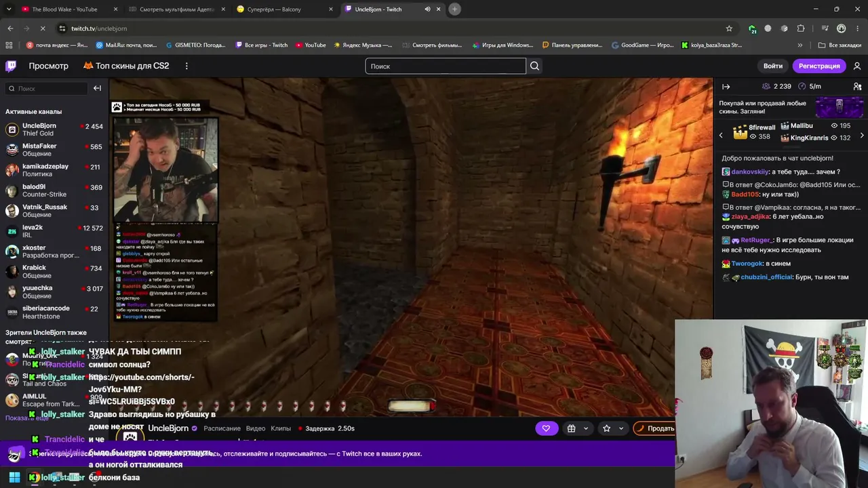Click the sidebar channel search field
The height and width of the screenshot is (488, 868).
(46, 88)
